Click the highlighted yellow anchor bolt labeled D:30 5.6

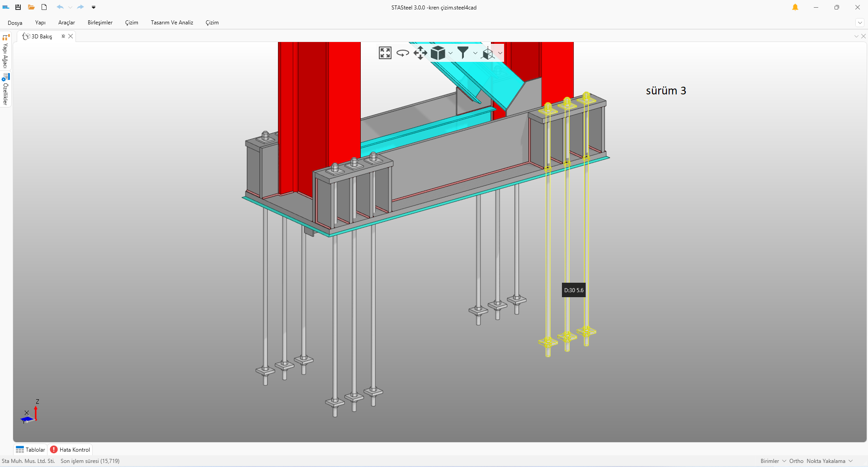tap(567, 253)
